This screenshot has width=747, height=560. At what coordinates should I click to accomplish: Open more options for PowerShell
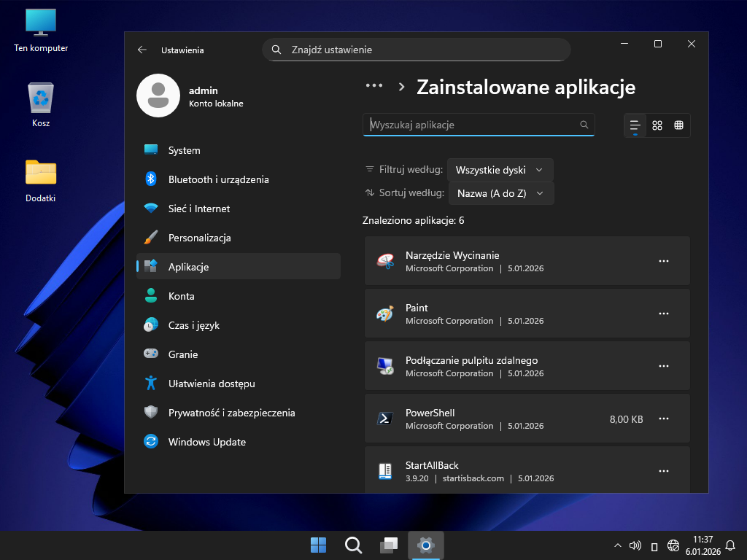pos(664,419)
